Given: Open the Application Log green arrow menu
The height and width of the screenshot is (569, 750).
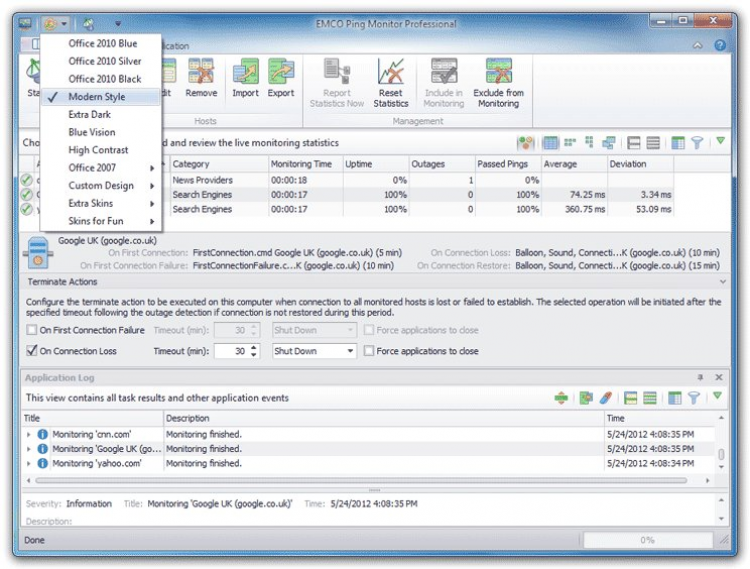Looking at the screenshot, I should [x=717, y=396].
